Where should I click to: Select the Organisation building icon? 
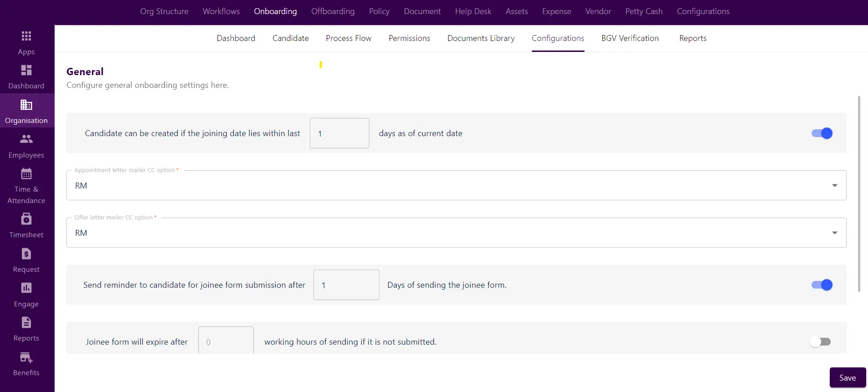26,105
